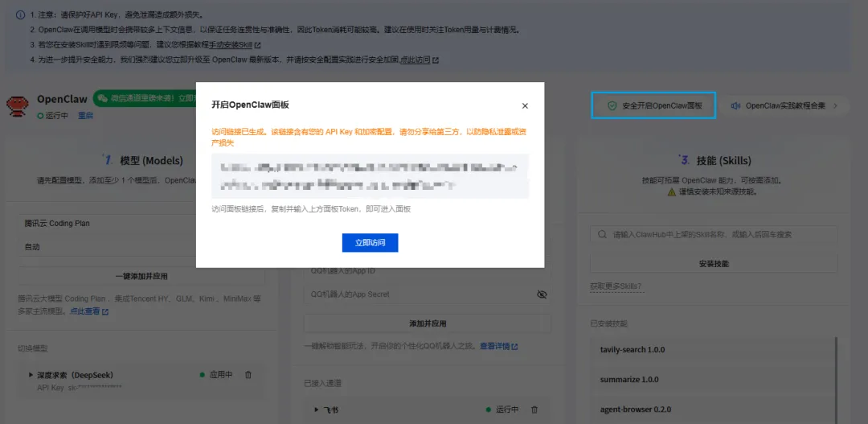Delete the DeepSeek model with trash icon
Viewport: 868px width, 424px height.
pos(248,375)
